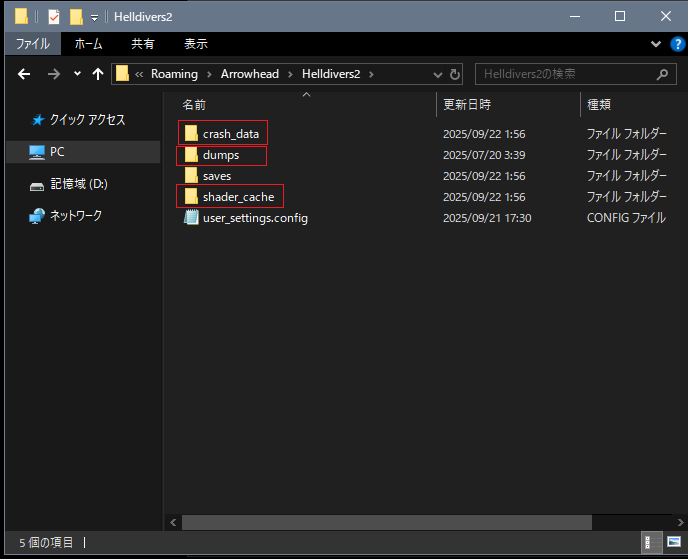Go back with the left arrow
The width and height of the screenshot is (688, 559).
24,74
